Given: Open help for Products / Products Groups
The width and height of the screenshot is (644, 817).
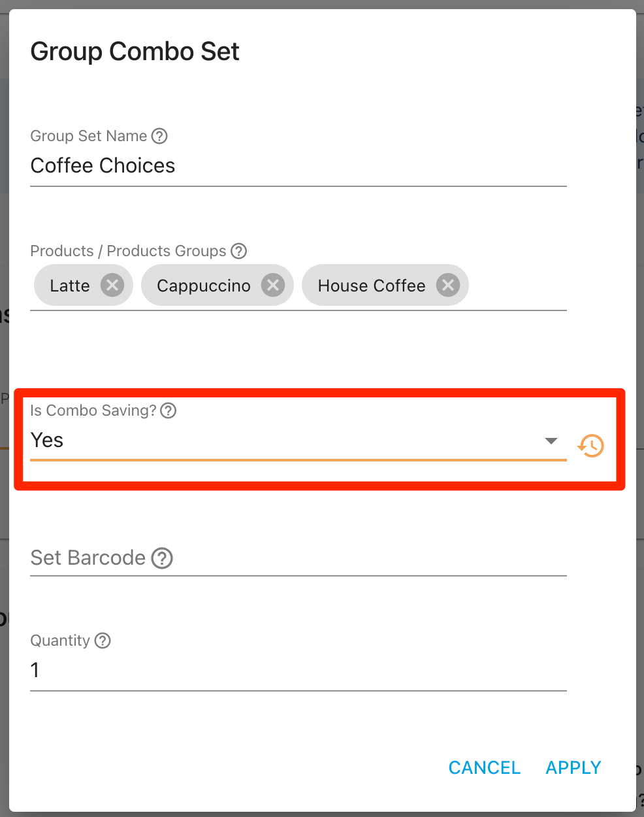Looking at the screenshot, I should [x=239, y=251].
